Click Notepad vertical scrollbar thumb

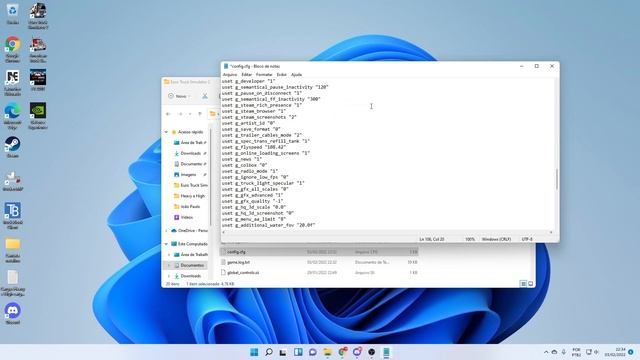tap(557, 179)
